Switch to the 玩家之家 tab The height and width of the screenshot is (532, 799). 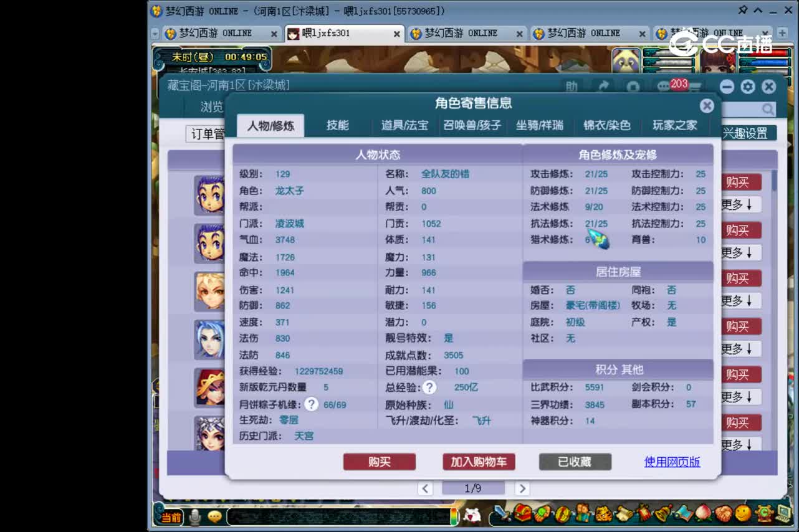[x=675, y=125]
